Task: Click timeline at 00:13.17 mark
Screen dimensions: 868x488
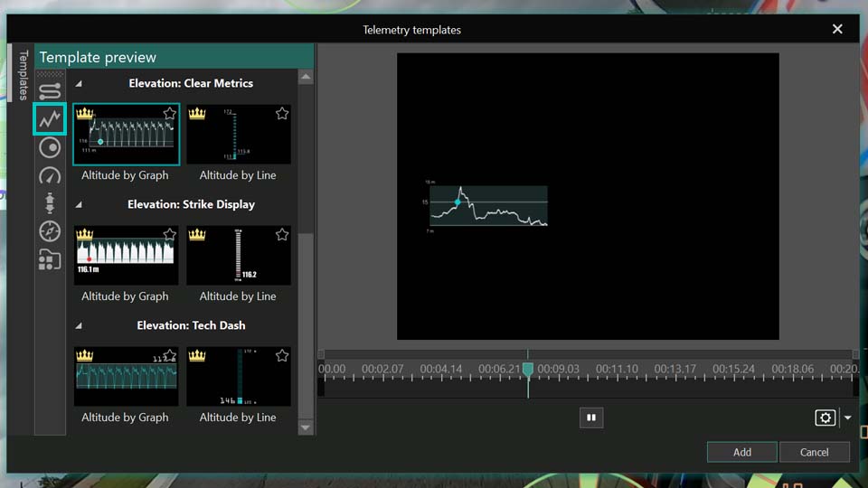Action: coord(675,369)
